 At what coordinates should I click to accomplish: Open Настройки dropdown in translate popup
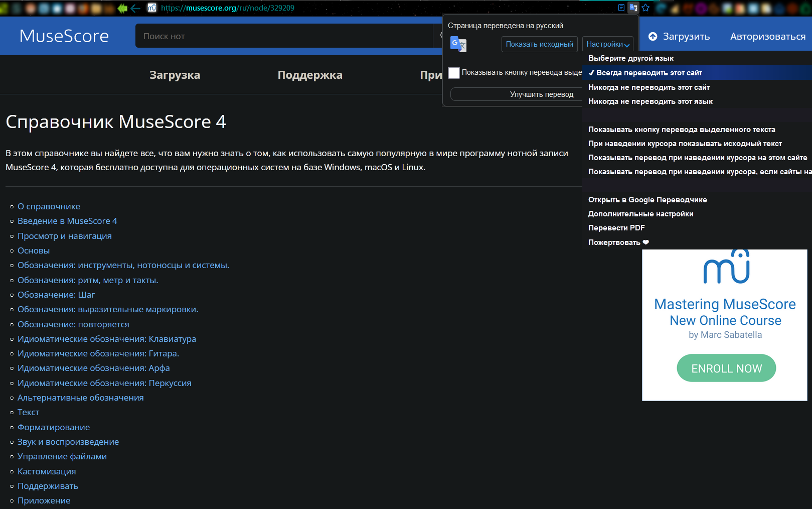(608, 44)
